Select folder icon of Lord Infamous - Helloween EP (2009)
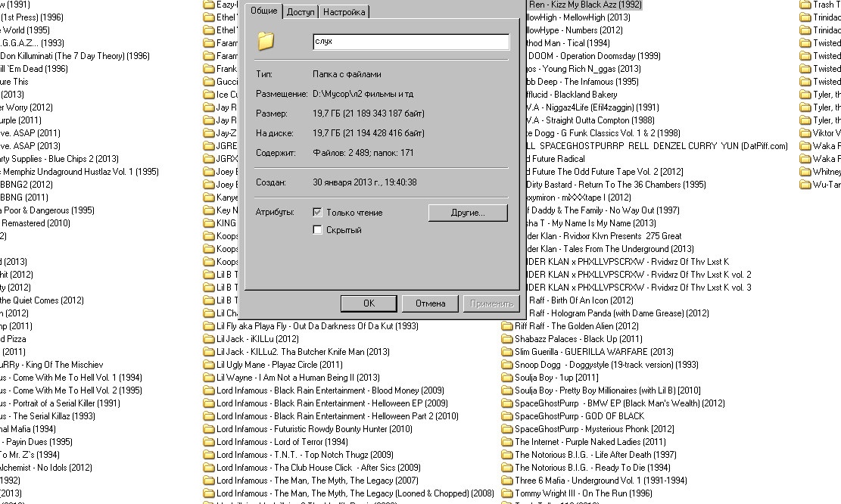Viewport: 841px width, 504px height. coord(209,403)
